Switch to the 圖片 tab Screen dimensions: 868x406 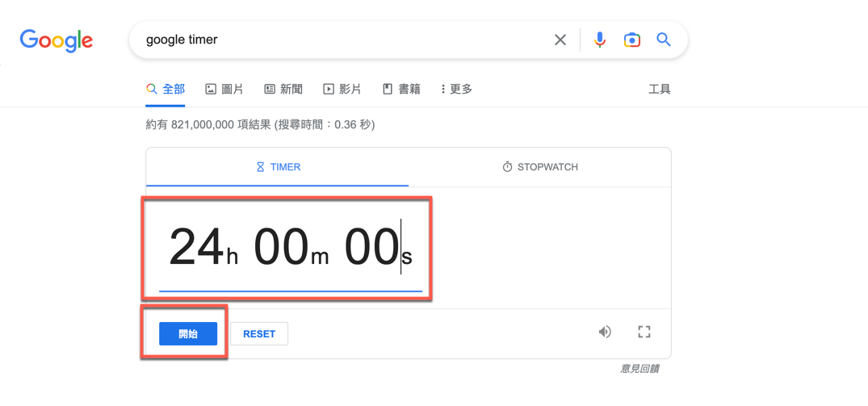pyautogui.click(x=224, y=89)
